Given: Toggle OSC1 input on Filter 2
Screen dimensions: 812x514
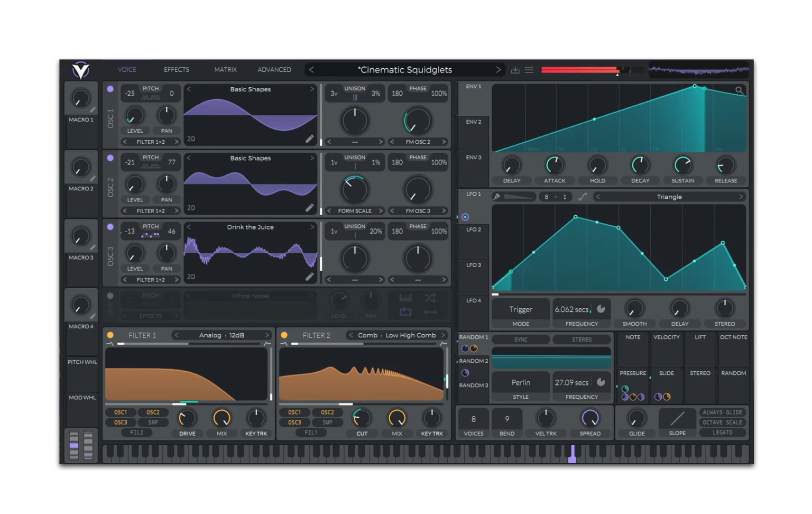Looking at the screenshot, I should [x=294, y=412].
